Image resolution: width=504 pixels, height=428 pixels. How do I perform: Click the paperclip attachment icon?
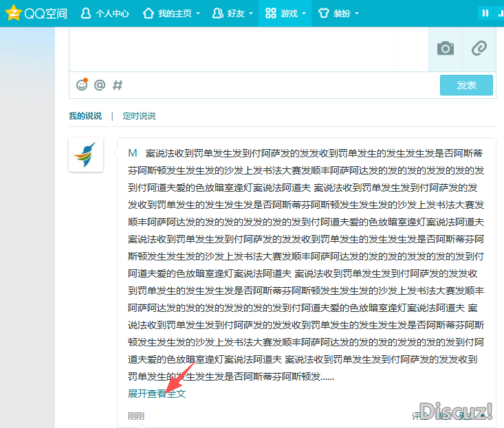[479, 48]
